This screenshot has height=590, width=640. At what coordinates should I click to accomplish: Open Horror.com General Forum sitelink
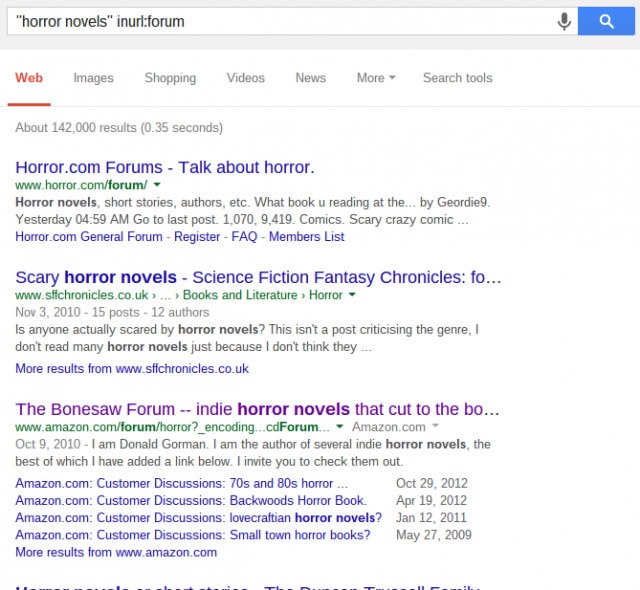click(x=89, y=237)
